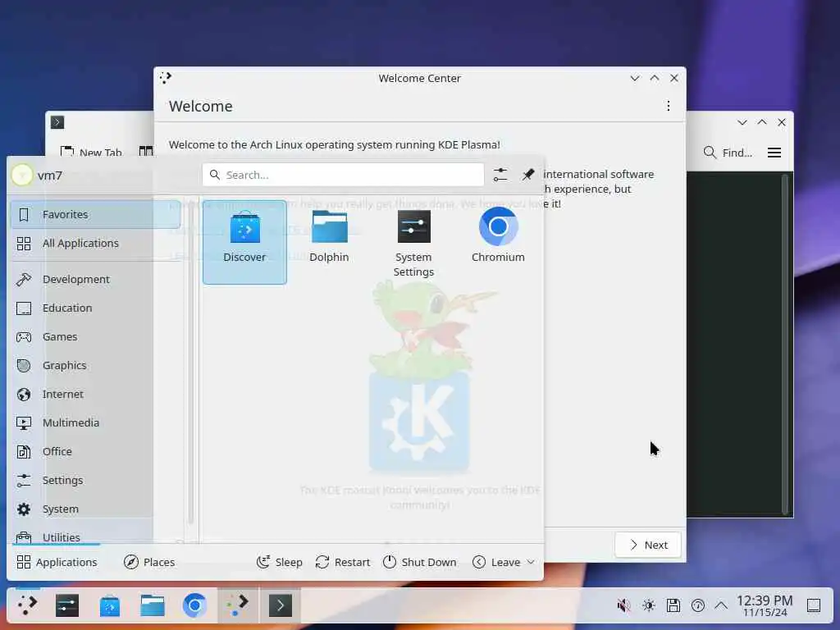The width and height of the screenshot is (840, 630).
Task: Open the Welcome Center kebab menu
Action: 668,106
